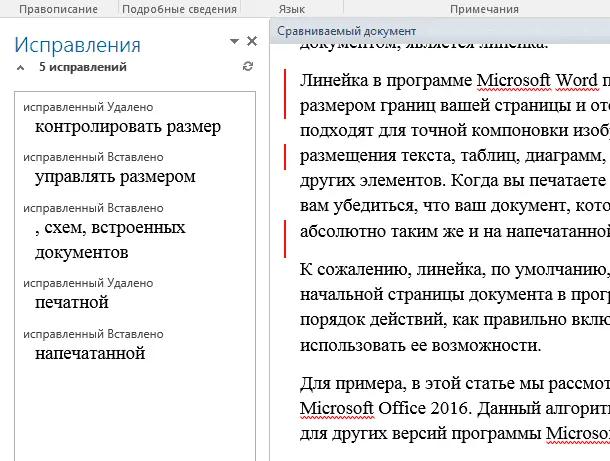Close the Исправления revisions pane
Image resolution: width=610 pixels, height=461 pixels.
coord(252,42)
